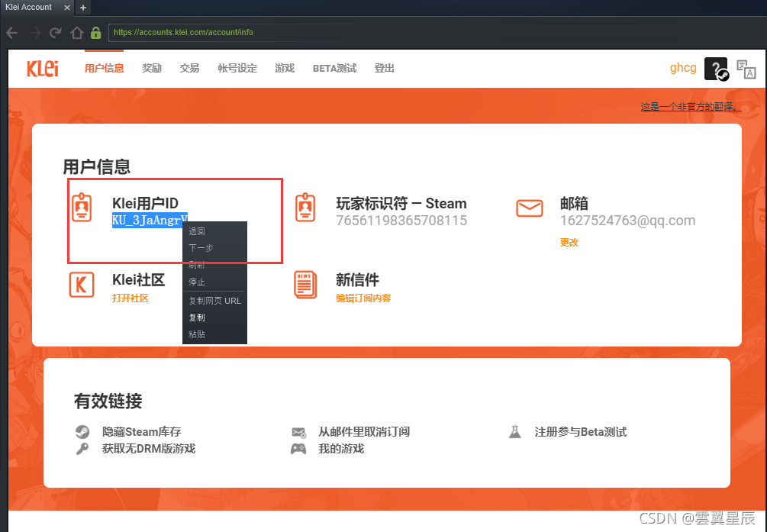
Task: Open the 注册参与Beta测试 link
Action: point(581,432)
